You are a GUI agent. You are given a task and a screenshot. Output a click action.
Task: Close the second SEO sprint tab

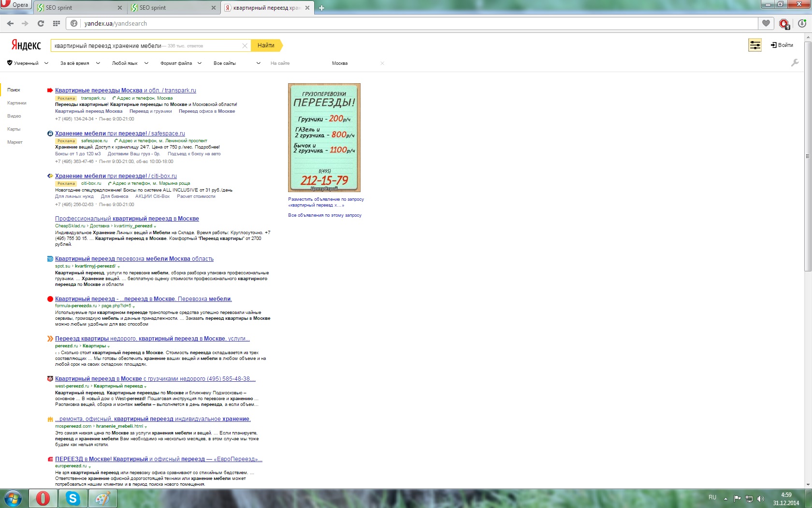click(x=214, y=8)
